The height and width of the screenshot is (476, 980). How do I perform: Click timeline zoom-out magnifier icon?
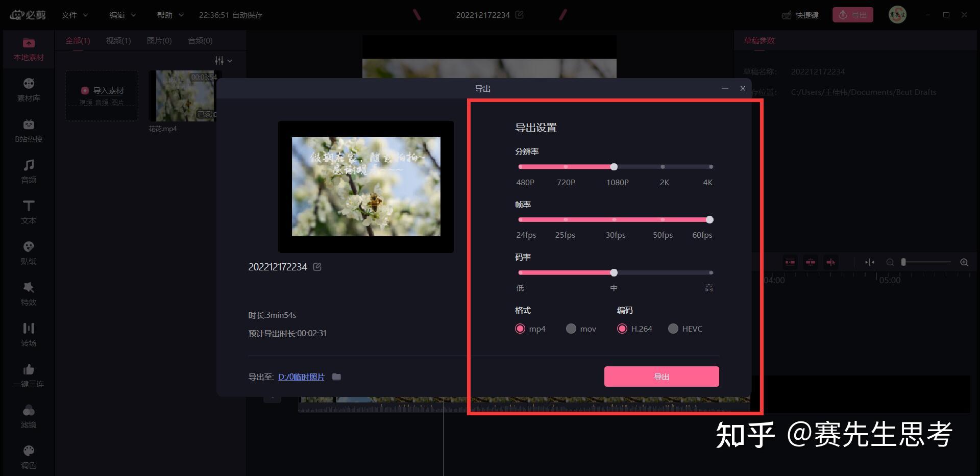pos(890,262)
